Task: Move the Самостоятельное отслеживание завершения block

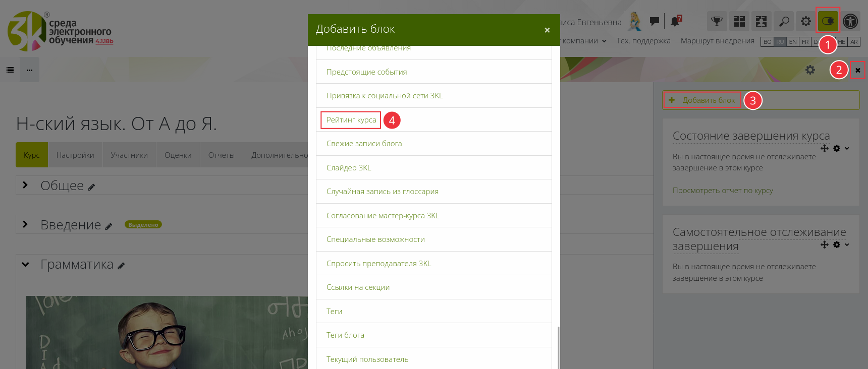Action: coord(825,244)
